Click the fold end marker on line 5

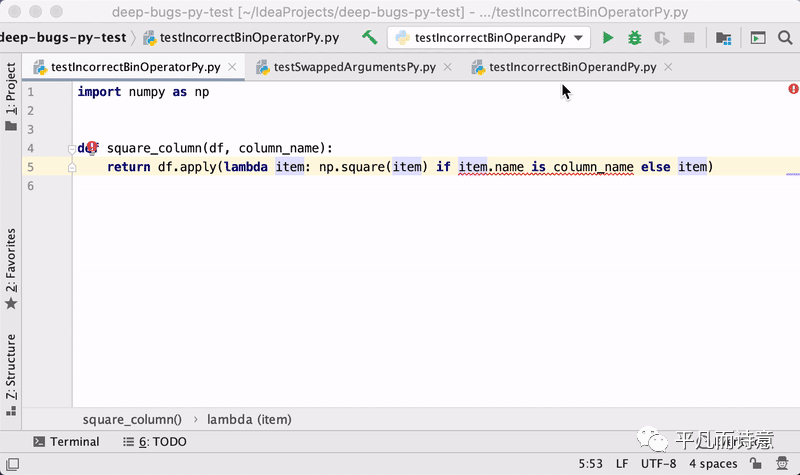point(72,167)
